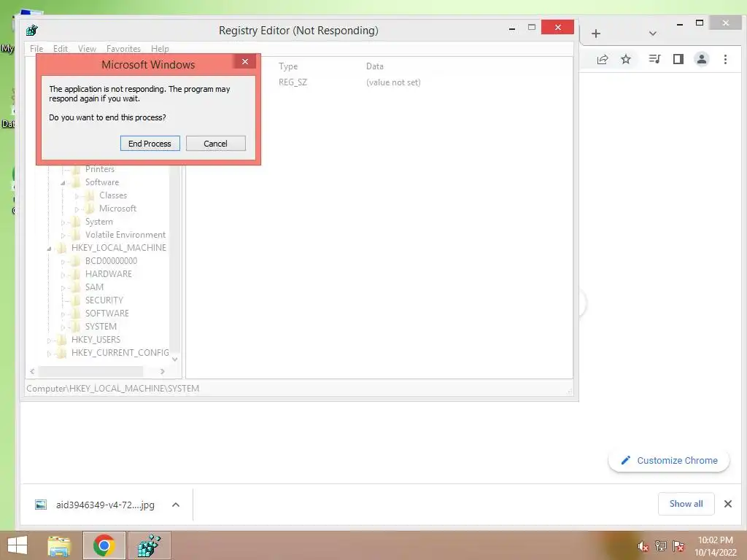Open the Favorites menu in Registry Editor
The width and height of the screenshot is (747, 560).
coord(123,49)
